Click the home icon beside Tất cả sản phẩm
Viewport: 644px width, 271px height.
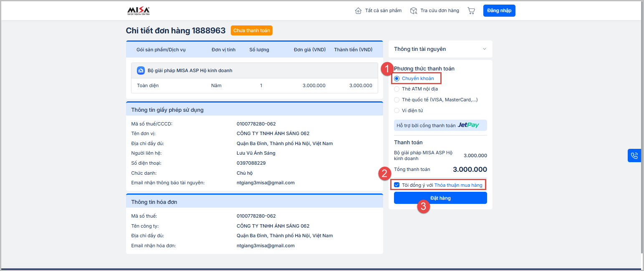358,11
